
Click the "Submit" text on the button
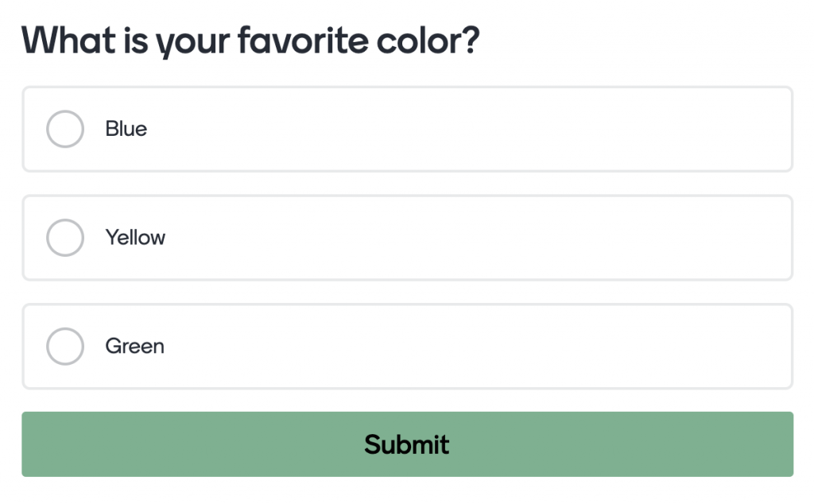click(406, 444)
